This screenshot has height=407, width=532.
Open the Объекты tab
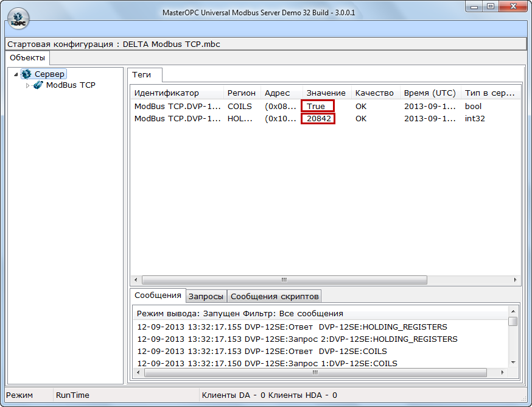[x=27, y=58]
